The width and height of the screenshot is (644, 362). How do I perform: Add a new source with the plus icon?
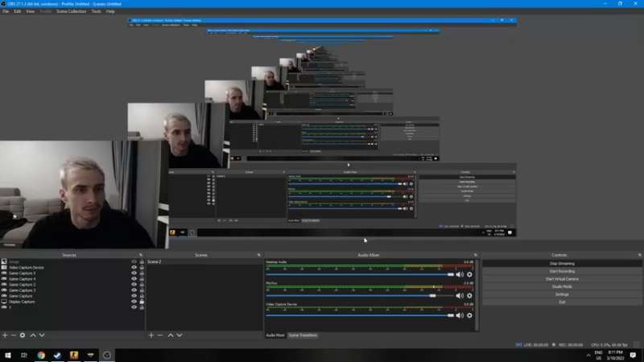(5, 335)
